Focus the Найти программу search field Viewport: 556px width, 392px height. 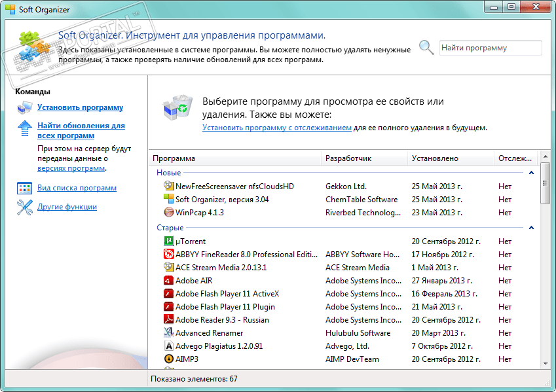pyautogui.click(x=491, y=48)
